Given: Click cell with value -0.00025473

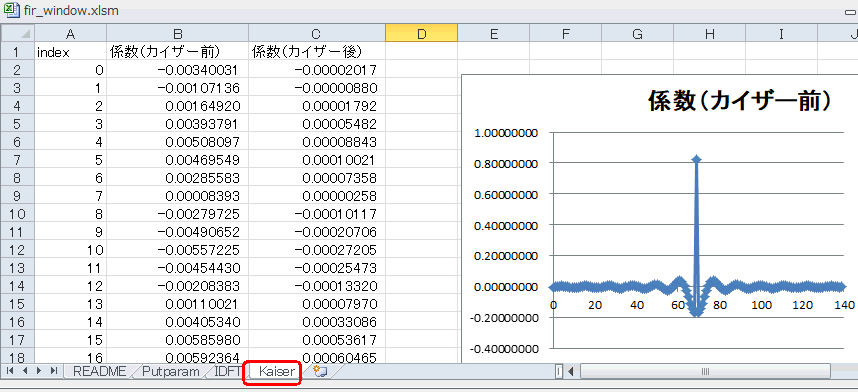Looking at the screenshot, I should [317, 268].
